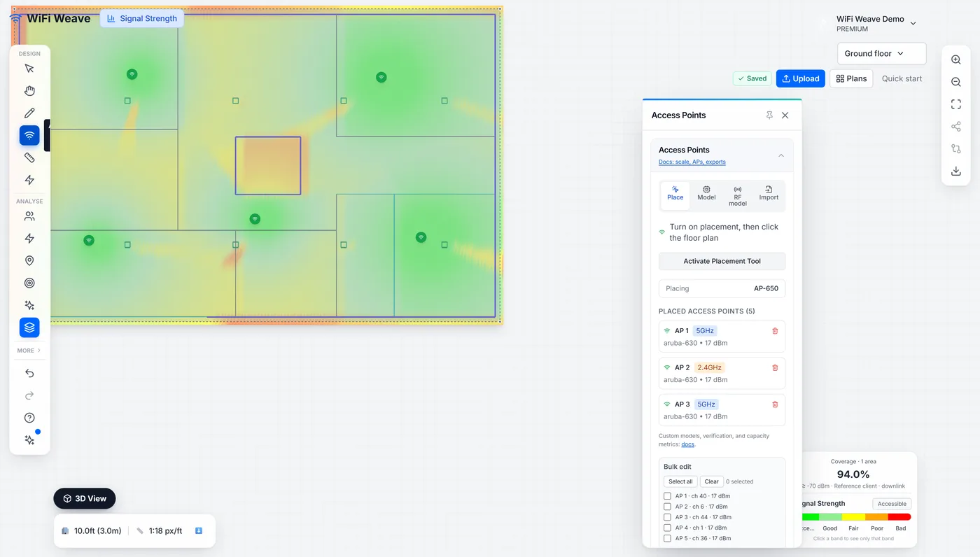Open the RF model tab
This screenshot has width=980, height=557.
[738, 196]
